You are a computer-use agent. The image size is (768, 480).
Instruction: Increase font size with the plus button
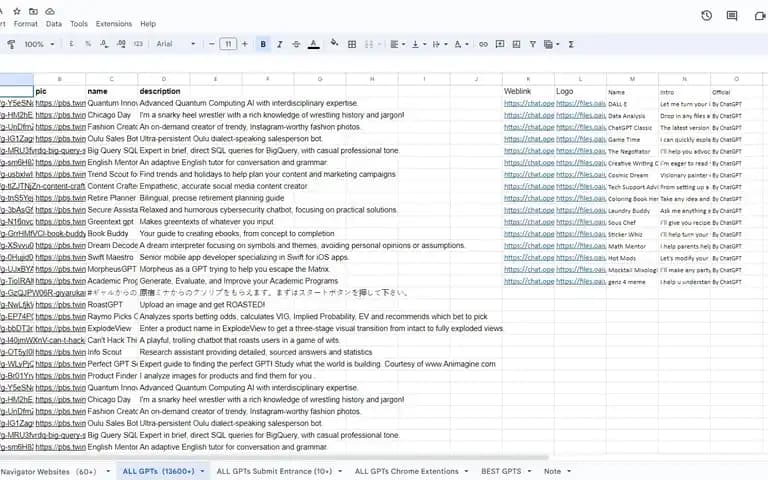pyautogui.click(x=244, y=44)
